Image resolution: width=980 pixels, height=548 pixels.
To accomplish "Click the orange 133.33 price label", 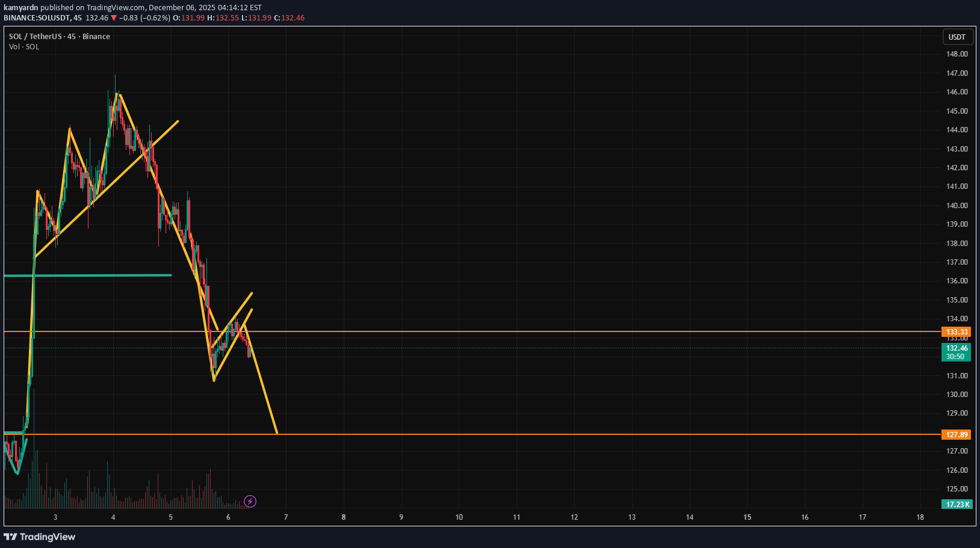I will (x=956, y=332).
